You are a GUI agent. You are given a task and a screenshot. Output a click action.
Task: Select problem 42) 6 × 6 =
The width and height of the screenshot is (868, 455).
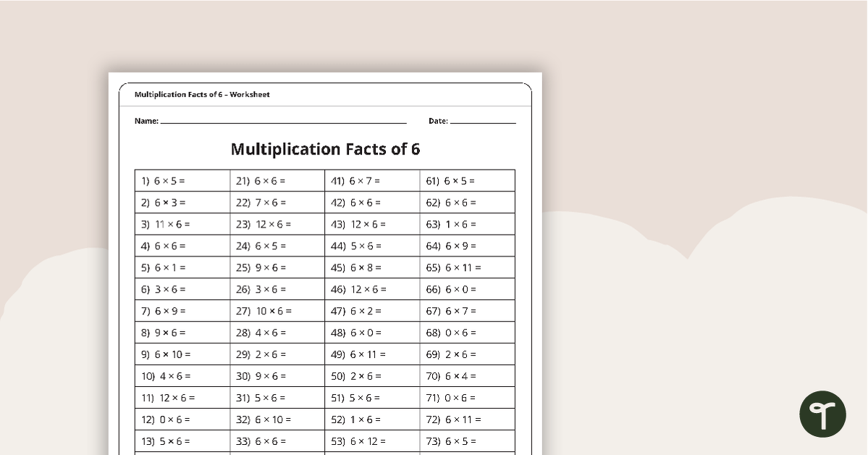355,202
